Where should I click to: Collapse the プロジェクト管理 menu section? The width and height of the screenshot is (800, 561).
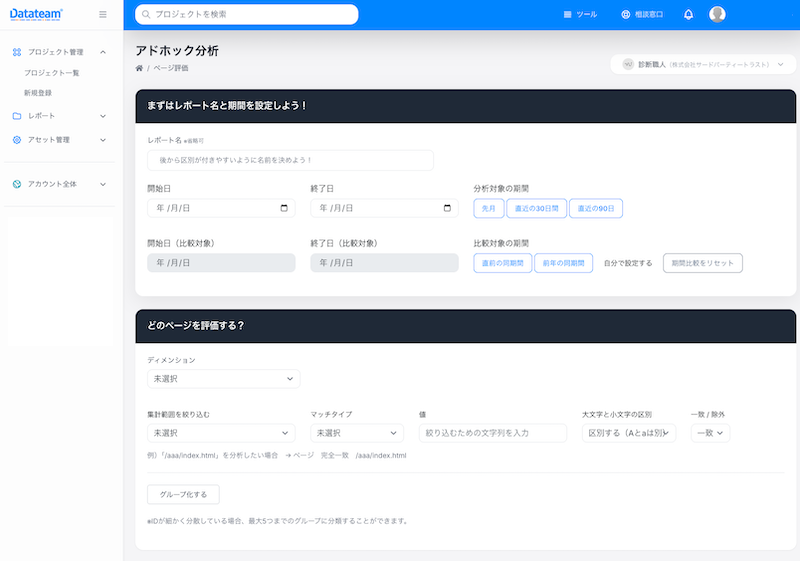(x=103, y=52)
